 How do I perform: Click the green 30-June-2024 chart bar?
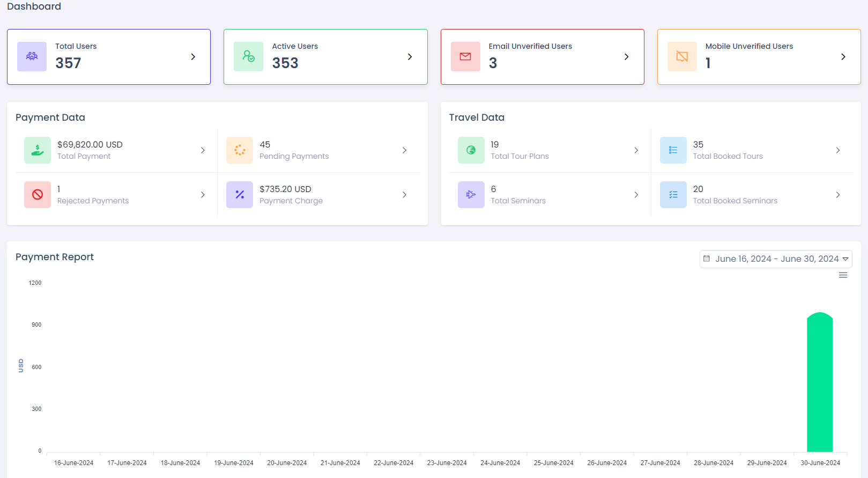[820, 382]
